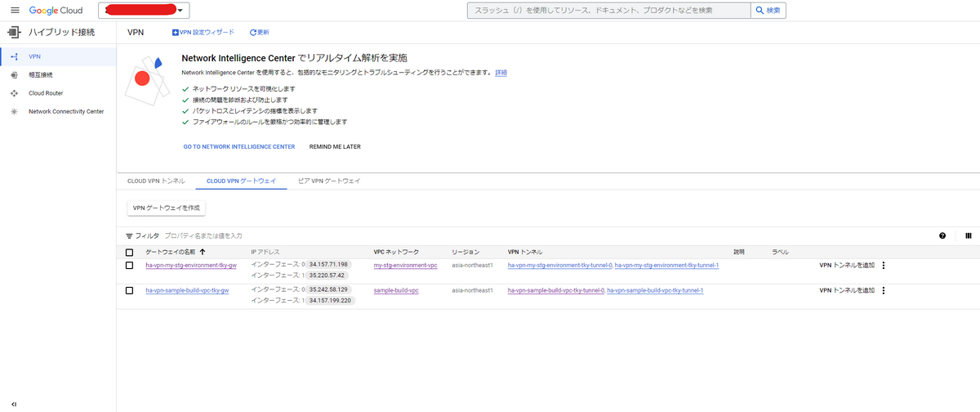Image resolution: width=980 pixels, height=412 pixels.
Task: Select CLOUD VPN ゲートウェイ tab
Action: pos(242,180)
